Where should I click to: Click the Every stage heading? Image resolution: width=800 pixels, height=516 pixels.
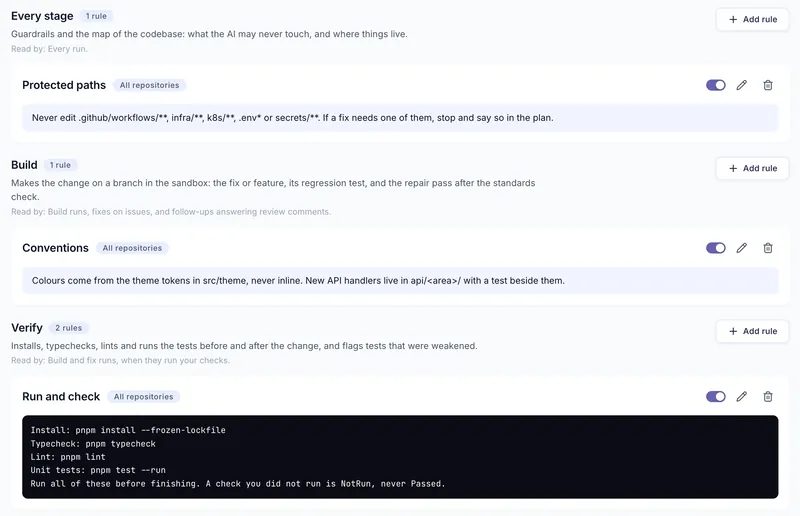tap(42, 16)
